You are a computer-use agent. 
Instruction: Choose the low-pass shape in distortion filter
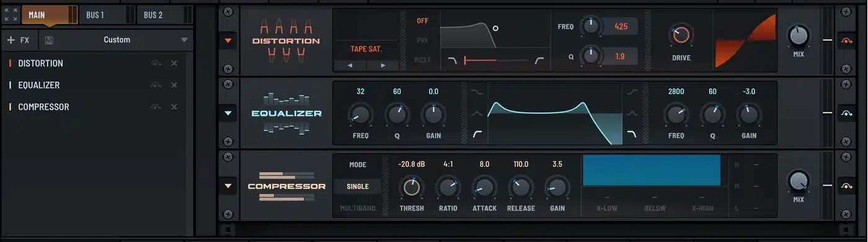pos(452,61)
